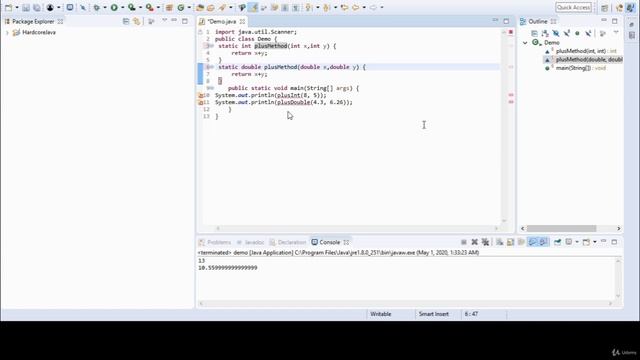Open the New Console View dropdown arrow
This screenshot has height=360, width=640.
pos(595,242)
